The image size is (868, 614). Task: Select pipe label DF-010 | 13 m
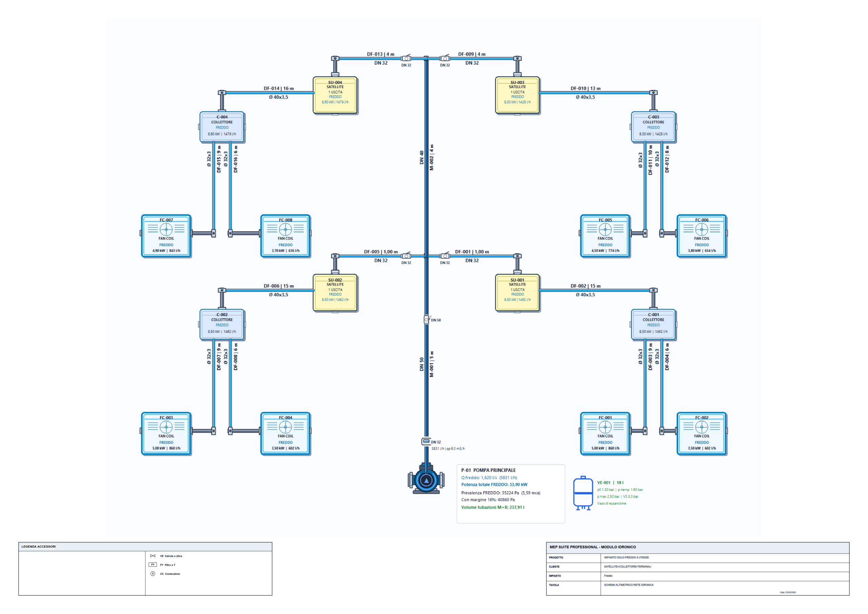(586, 88)
